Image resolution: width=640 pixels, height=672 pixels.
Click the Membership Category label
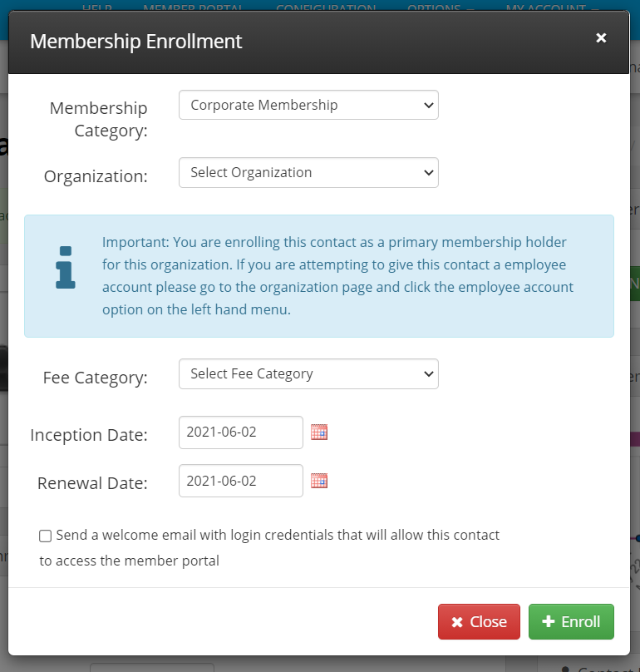99,119
